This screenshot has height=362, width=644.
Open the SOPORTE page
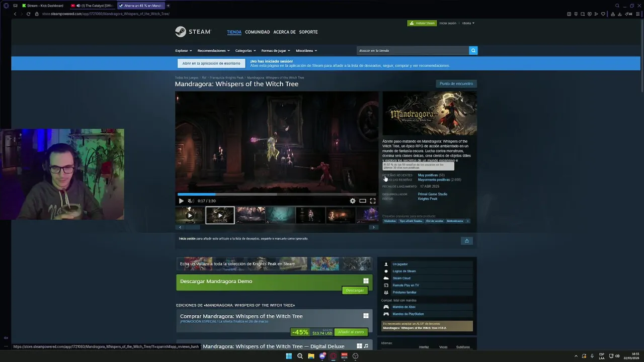click(x=308, y=32)
